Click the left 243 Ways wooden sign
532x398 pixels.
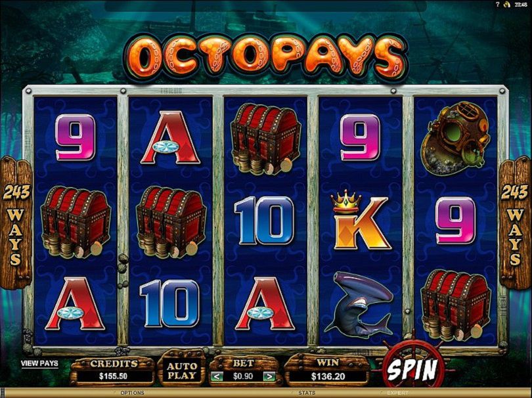pos(16,224)
